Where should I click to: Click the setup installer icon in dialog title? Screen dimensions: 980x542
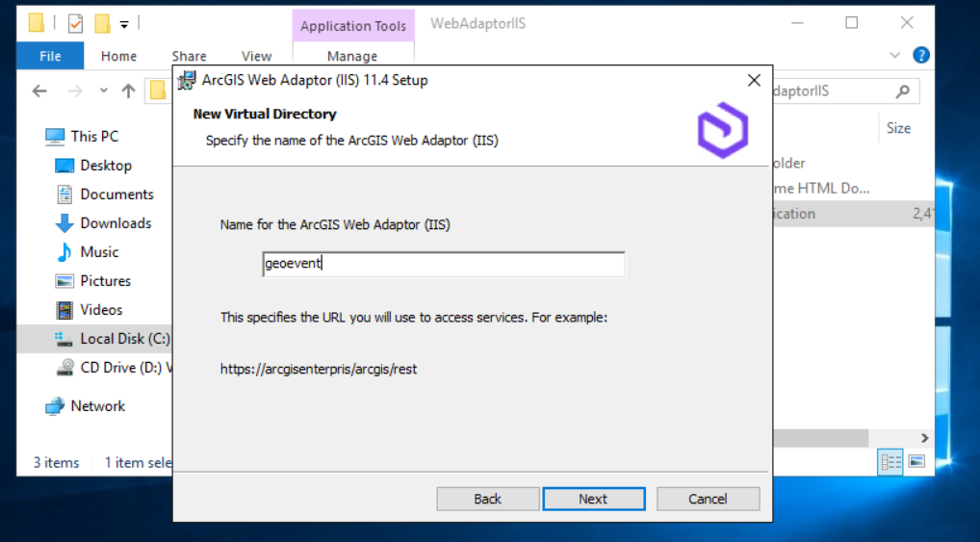(x=187, y=81)
